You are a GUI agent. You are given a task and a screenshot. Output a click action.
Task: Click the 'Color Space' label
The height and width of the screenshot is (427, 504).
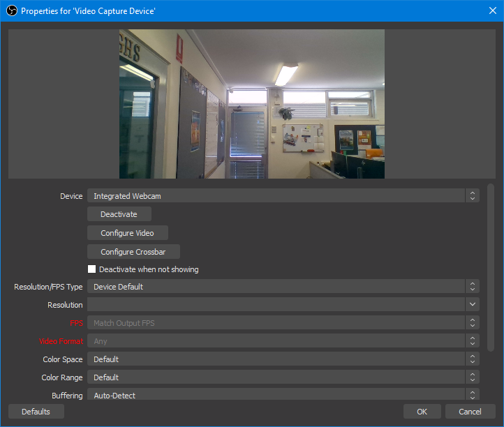[x=63, y=359]
